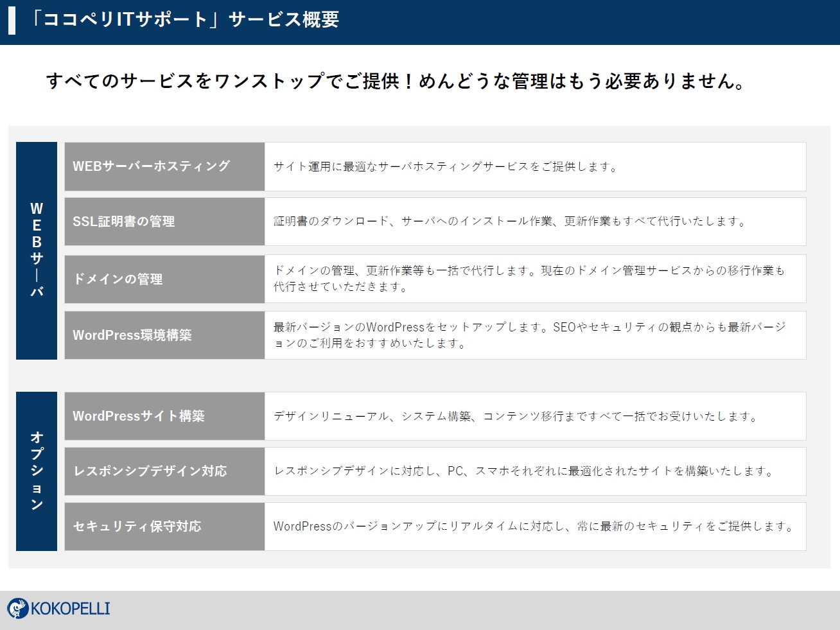Screen dimensions: 840x630
Task: Click the SSL certificate download description text
Action: coord(511,222)
